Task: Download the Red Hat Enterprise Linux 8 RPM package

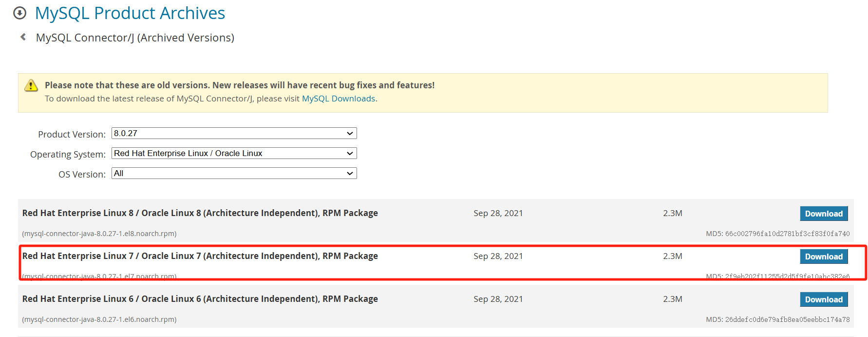Action: click(824, 214)
